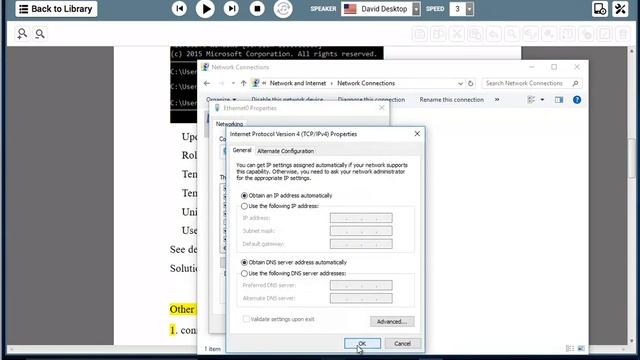This screenshot has width=640, height=360.
Task: Click Diagnose this connection command
Action: pyautogui.click(x=371, y=100)
